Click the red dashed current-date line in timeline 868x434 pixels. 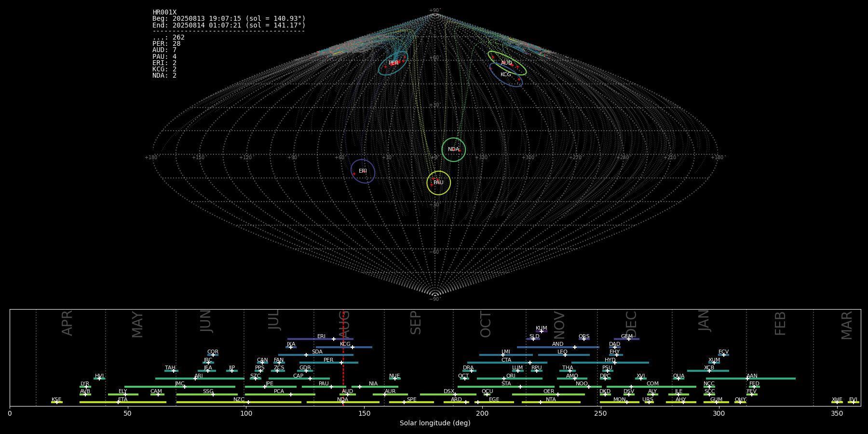coord(343,357)
